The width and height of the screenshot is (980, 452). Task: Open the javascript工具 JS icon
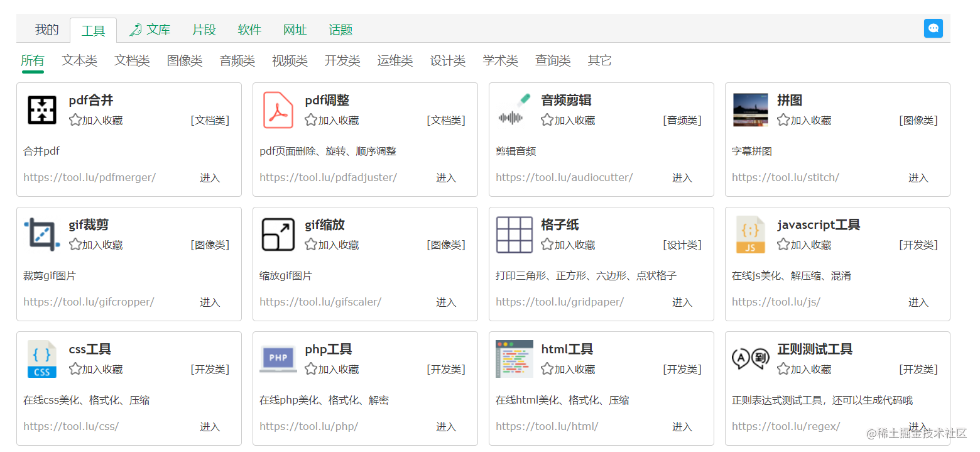751,234
